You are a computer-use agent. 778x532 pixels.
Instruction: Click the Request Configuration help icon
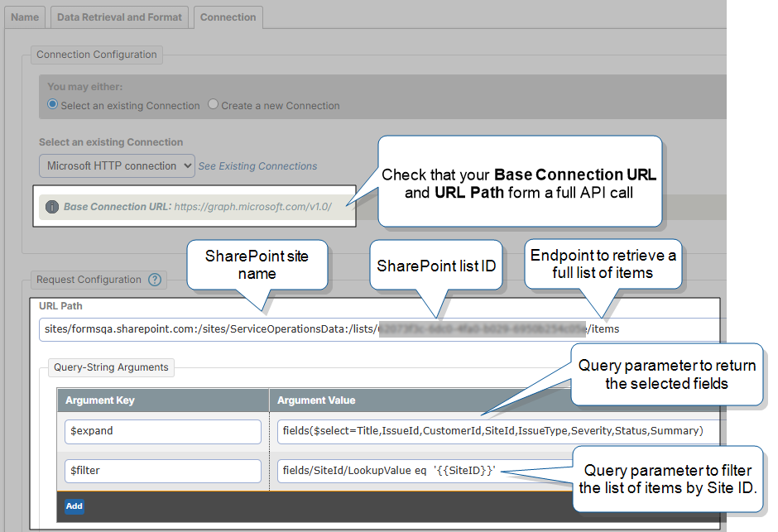point(155,280)
